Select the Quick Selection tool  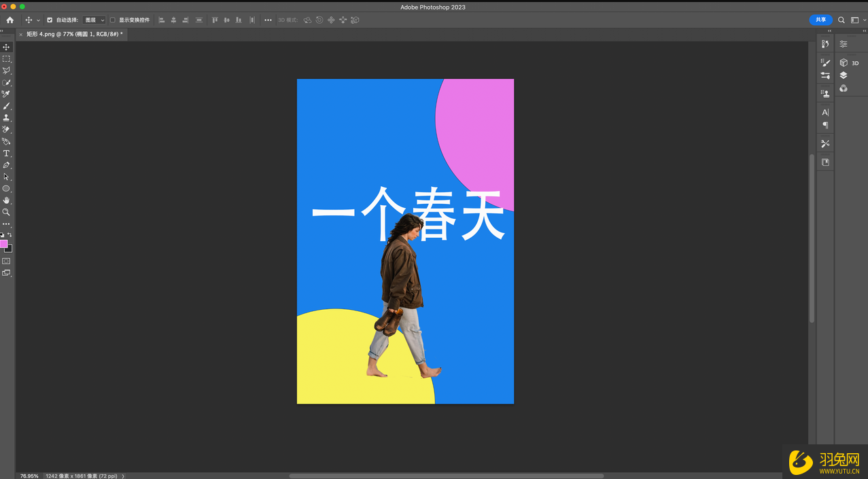[x=6, y=82]
